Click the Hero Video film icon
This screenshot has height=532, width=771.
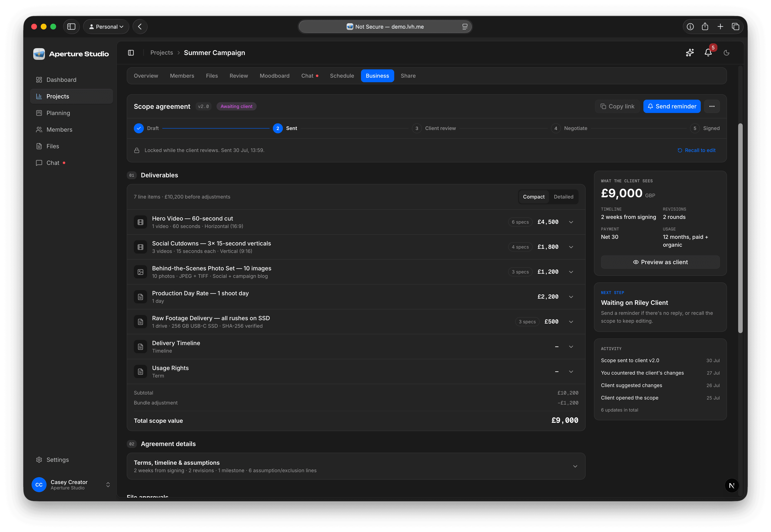(x=140, y=222)
